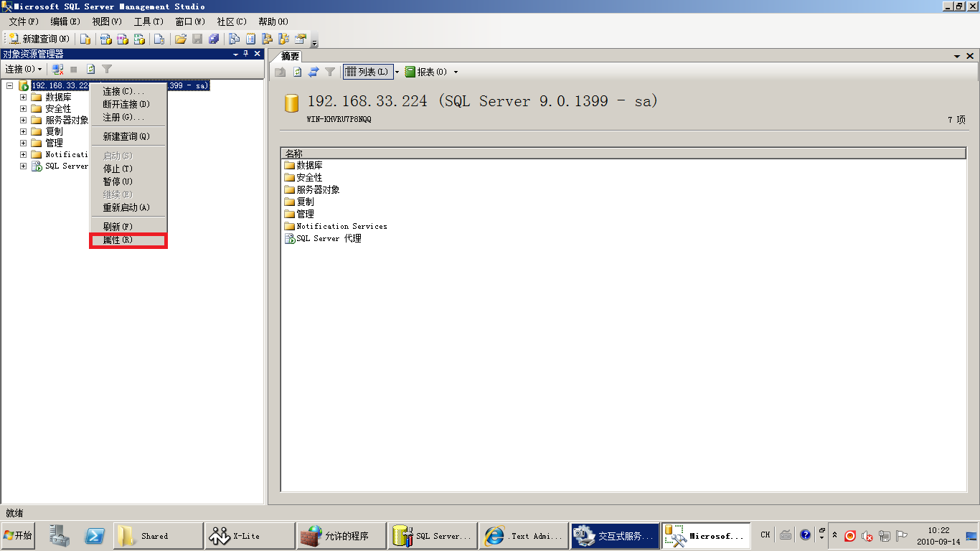Click the New Query (新建查询) toolbar button
Viewport: 980px width, 551px height.
point(39,39)
